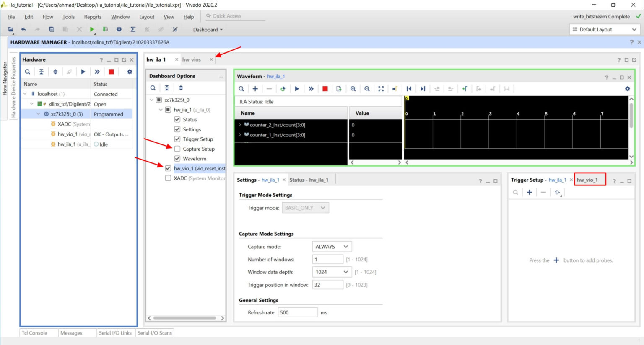Toggle the XADC System Monitor checkbox
This screenshot has width=644, height=345.
click(168, 178)
